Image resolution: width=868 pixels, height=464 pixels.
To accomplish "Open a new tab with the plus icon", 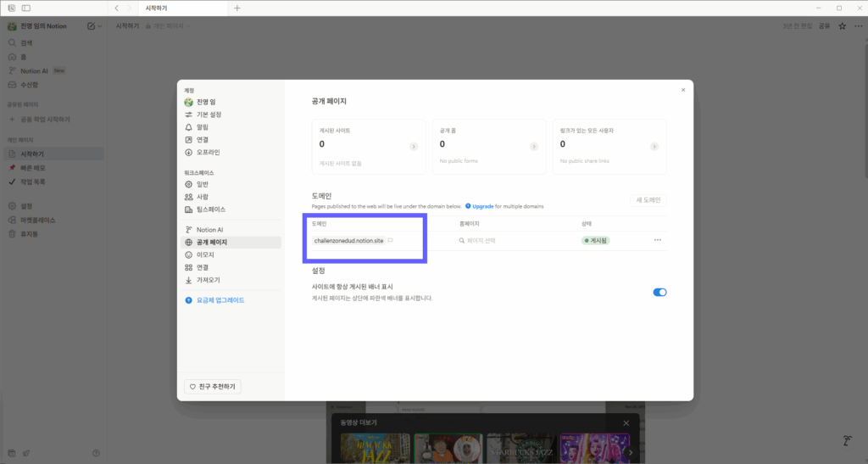I will (237, 8).
